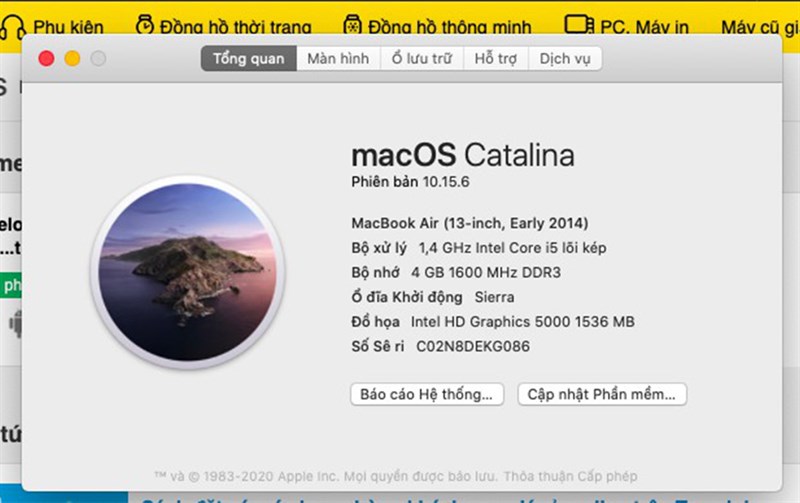Image resolution: width=800 pixels, height=503 pixels.
Task: Click the PC monitor icon
Action: (x=579, y=24)
